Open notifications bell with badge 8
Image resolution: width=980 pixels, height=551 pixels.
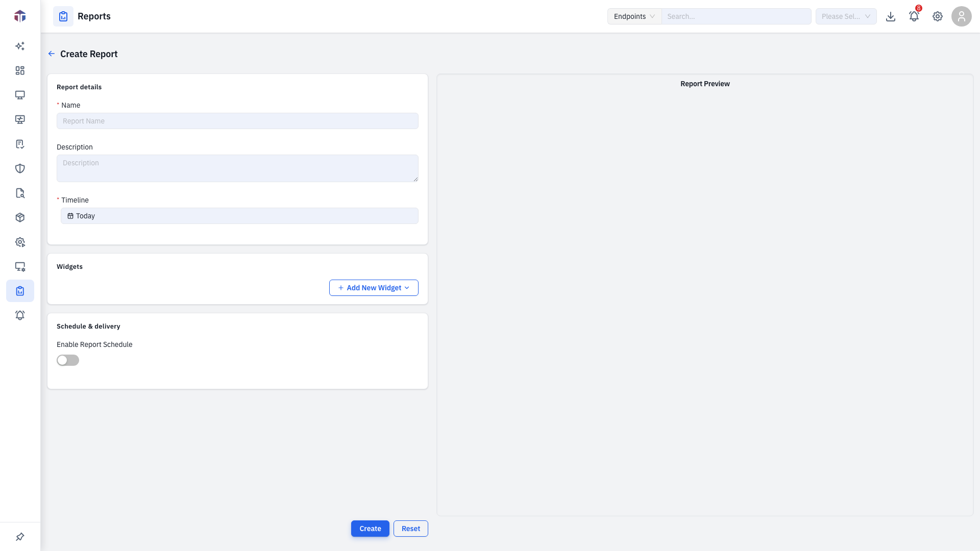coord(914,16)
